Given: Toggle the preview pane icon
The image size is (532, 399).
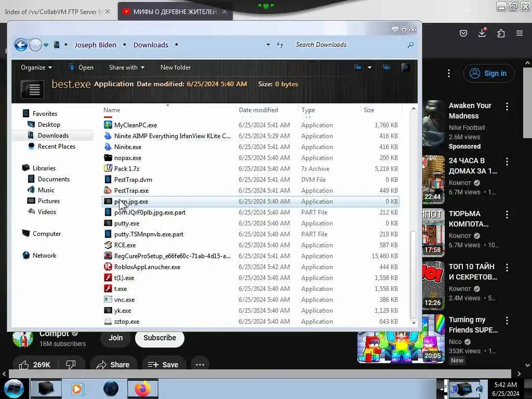Looking at the screenshot, I should point(387,68).
